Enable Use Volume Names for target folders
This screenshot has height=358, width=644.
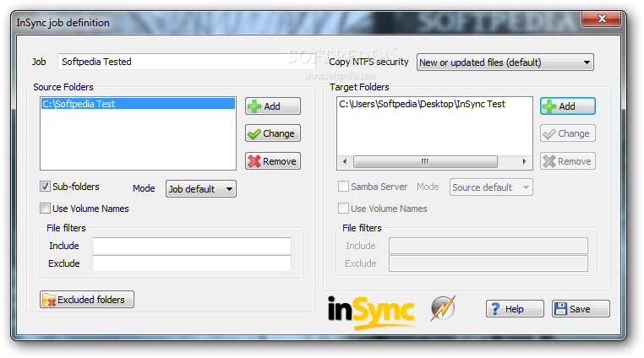(x=343, y=209)
